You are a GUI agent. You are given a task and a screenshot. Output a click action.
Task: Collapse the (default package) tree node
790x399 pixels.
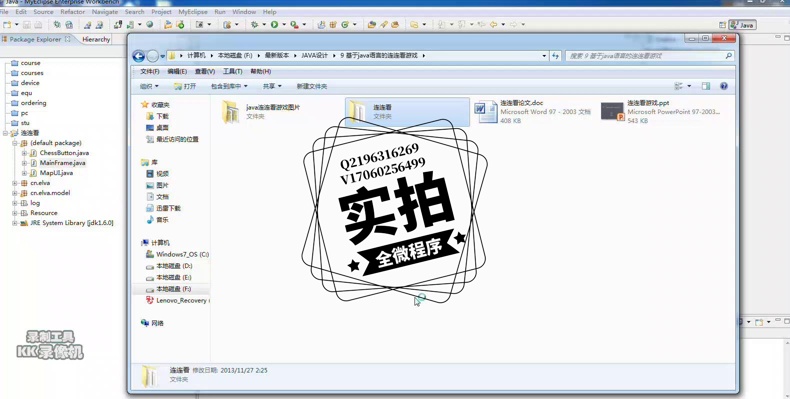[x=15, y=143]
